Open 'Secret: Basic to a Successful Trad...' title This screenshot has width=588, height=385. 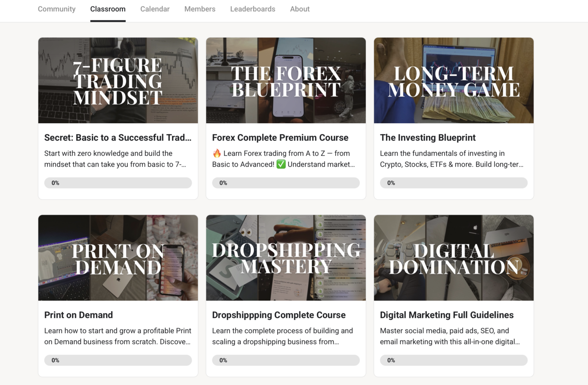point(118,138)
